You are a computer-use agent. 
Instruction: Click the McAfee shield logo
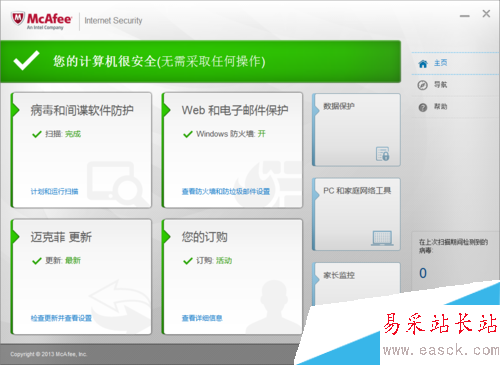(18, 19)
